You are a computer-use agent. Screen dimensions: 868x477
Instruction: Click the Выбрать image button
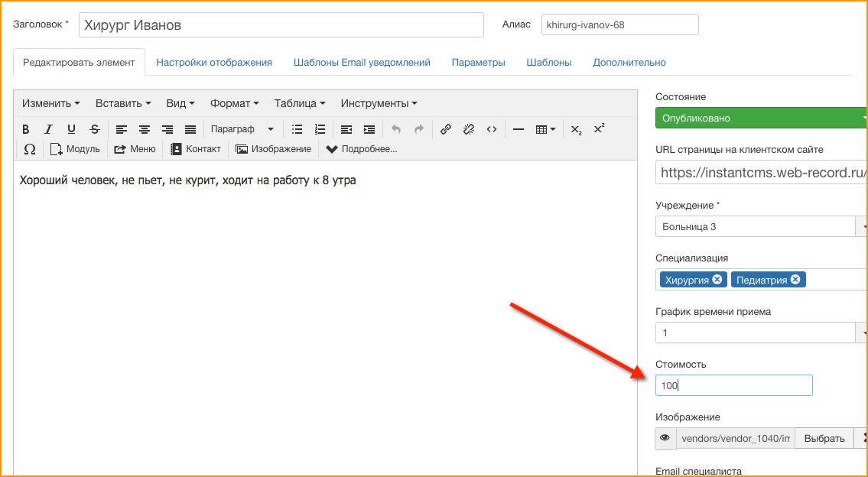pos(824,438)
